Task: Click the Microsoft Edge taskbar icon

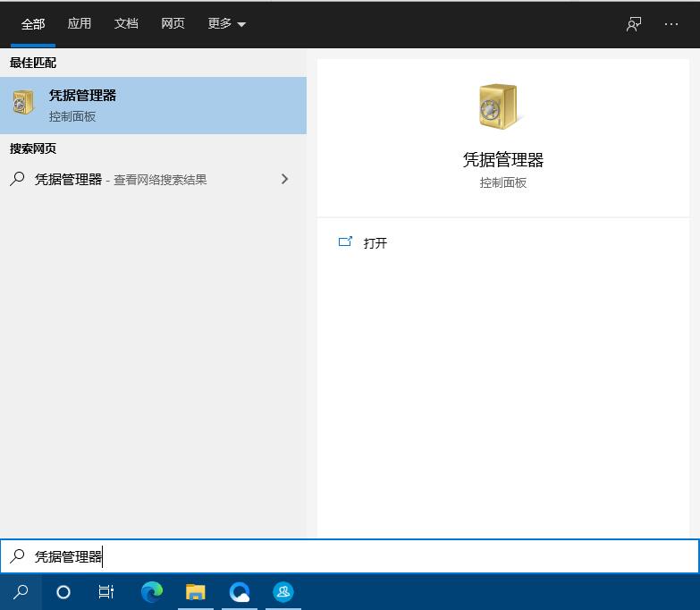Action: 152,591
